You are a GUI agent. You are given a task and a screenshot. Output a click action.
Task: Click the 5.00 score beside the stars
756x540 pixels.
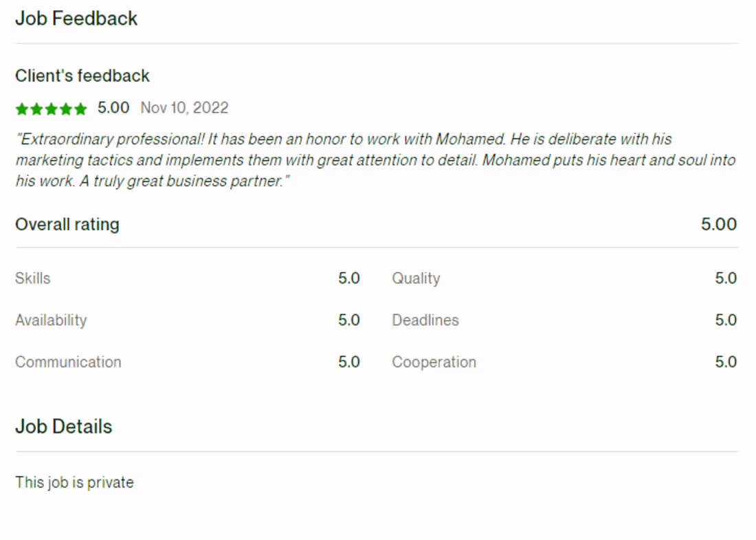pos(113,108)
